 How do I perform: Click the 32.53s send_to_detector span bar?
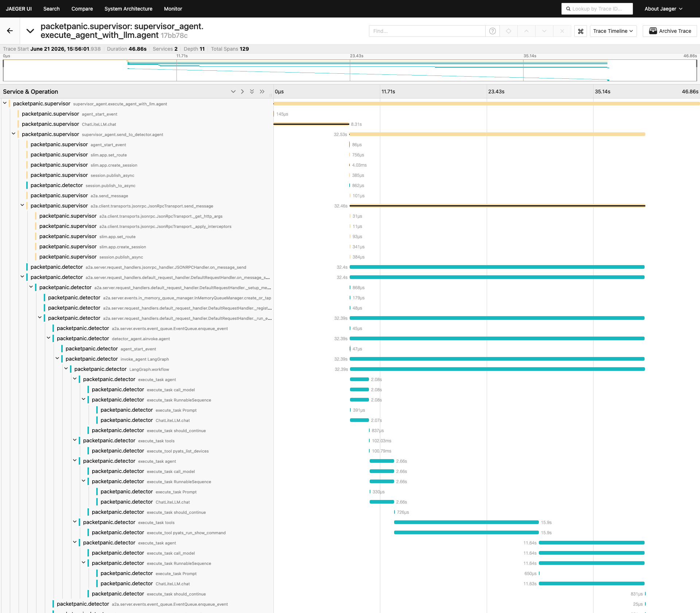click(x=497, y=134)
